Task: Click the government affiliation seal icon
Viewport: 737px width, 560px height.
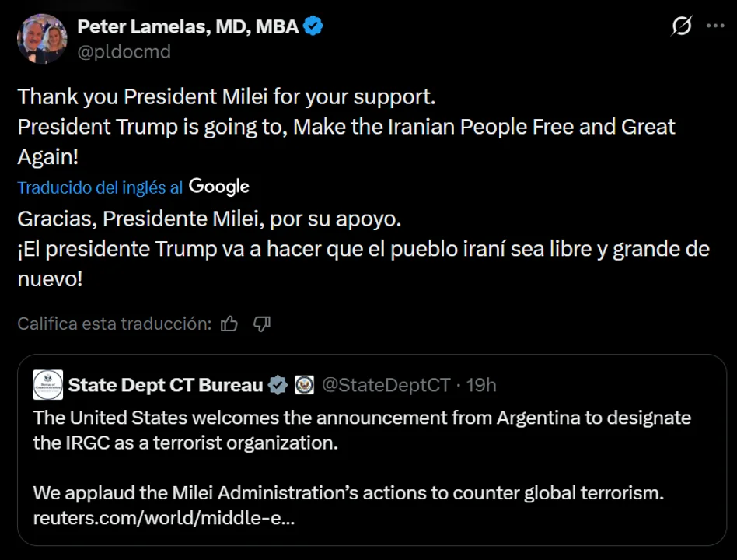Action: tap(303, 385)
